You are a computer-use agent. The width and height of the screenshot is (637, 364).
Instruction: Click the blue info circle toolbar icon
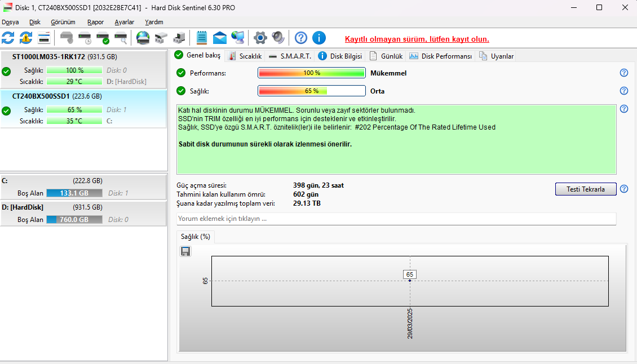point(319,38)
